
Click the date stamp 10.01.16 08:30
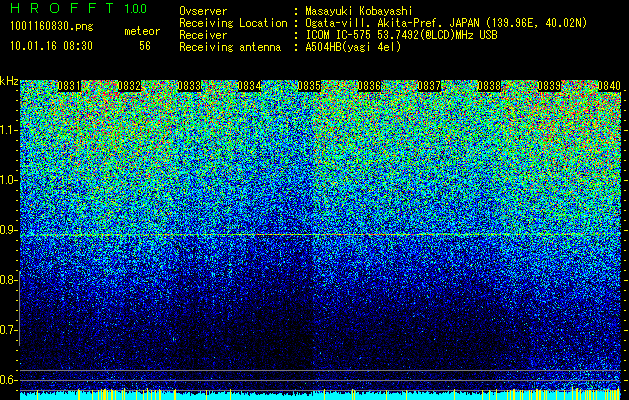(51, 46)
